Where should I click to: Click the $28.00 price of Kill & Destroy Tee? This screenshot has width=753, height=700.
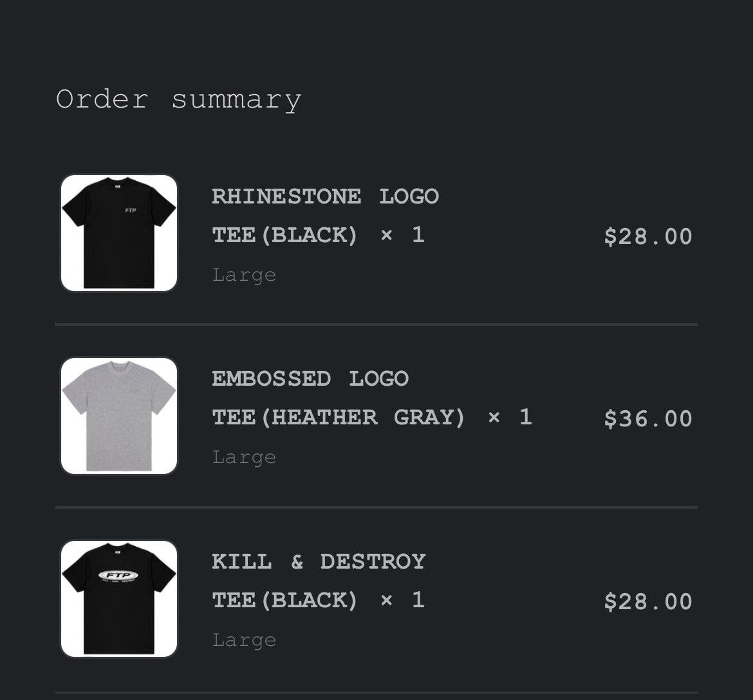(647, 601)
